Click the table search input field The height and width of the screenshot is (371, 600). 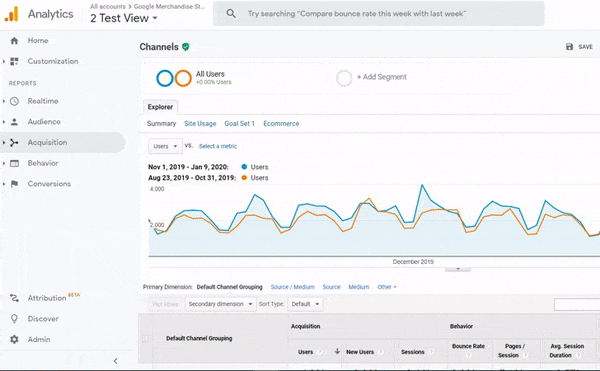(577, 304)
